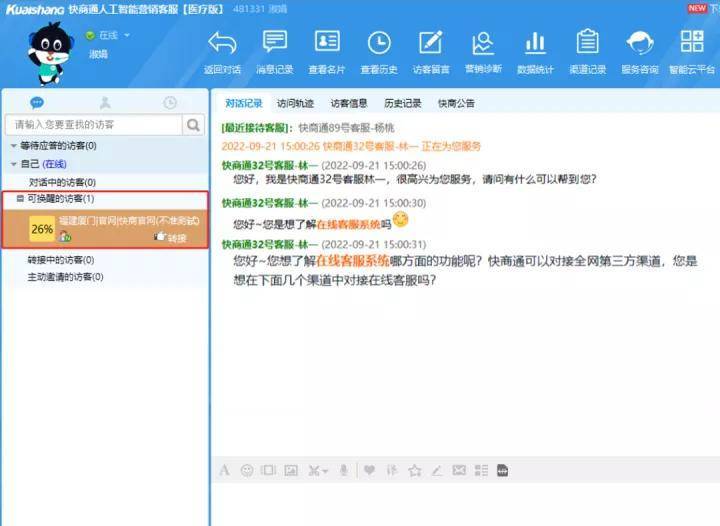The height and width of the screenshot is (526, 720).
Task: Collapse the 等待应答的访客(0) group
Action: coord(14,145)
